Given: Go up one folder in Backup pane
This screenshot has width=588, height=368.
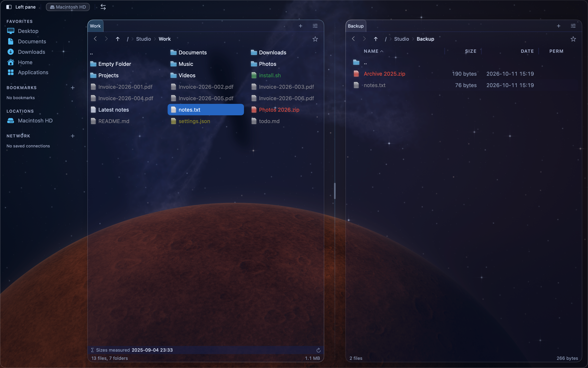Looking at the screenshot, I should click(376, 39).
